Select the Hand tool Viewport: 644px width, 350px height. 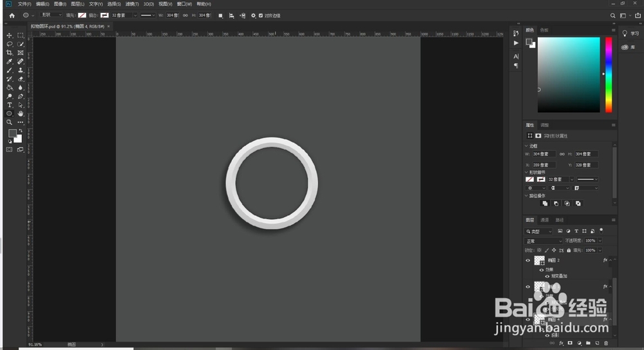21,113
